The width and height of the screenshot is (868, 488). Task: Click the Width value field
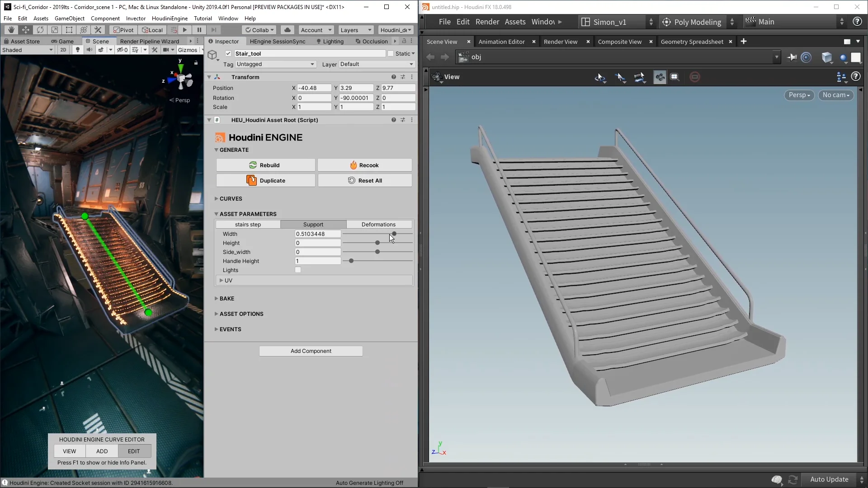pos(317,234)
